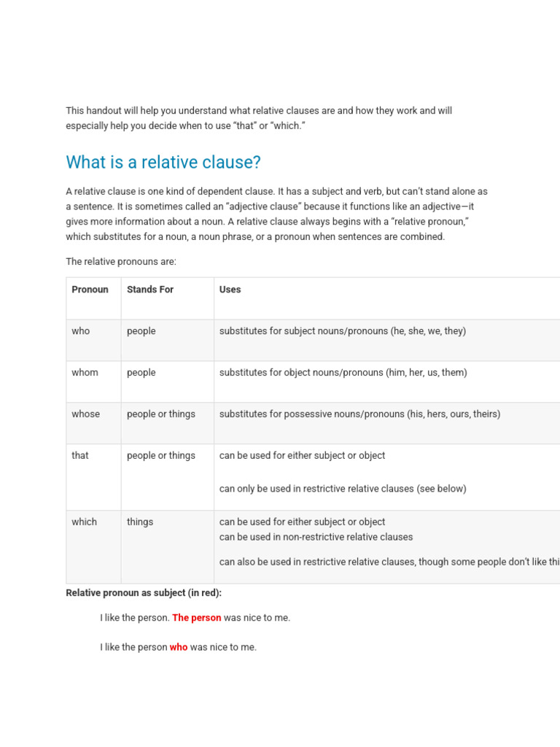The width and height of the screenshot is (560, 747).
Task: Click the red 'who' example word
Action: click(179, 648)
